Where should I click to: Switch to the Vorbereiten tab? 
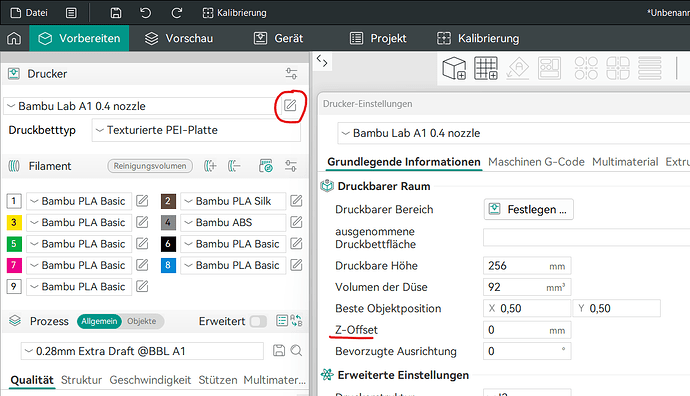pyautogui.click(x=79, y=38)
